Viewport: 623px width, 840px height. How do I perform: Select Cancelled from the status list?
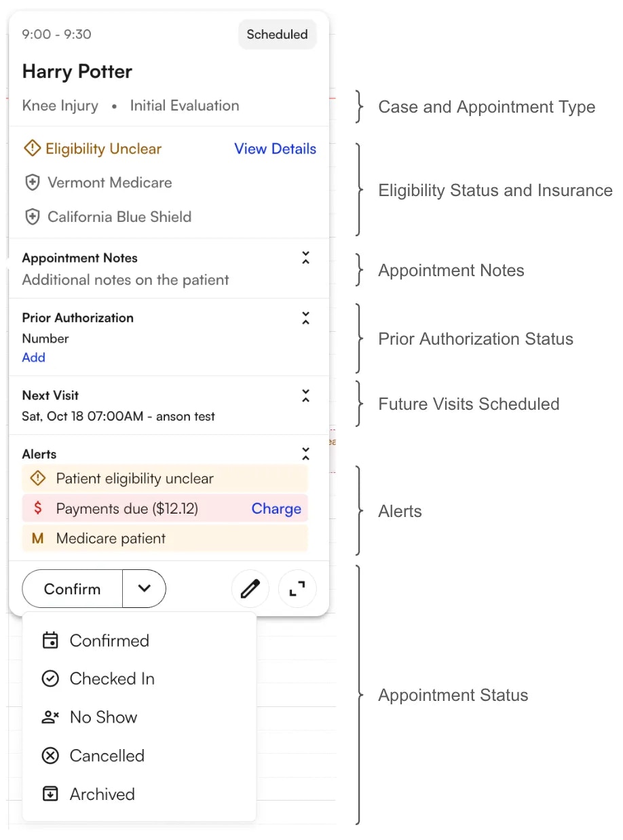pos(107,756)
